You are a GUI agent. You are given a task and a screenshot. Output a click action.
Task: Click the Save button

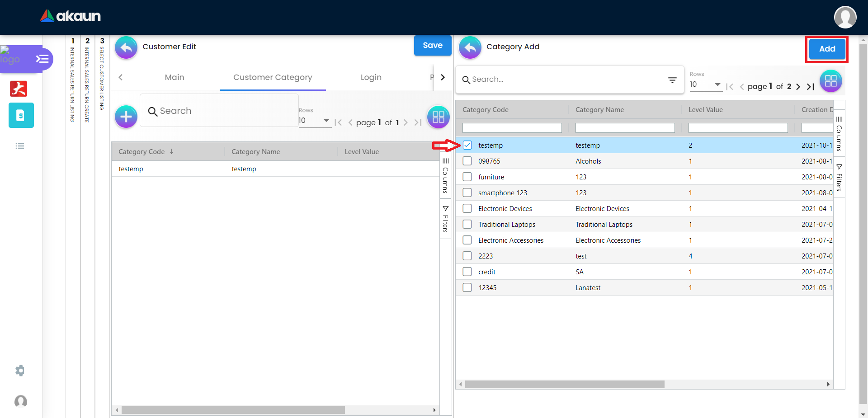pyautogui.click(x=432, y=45)
